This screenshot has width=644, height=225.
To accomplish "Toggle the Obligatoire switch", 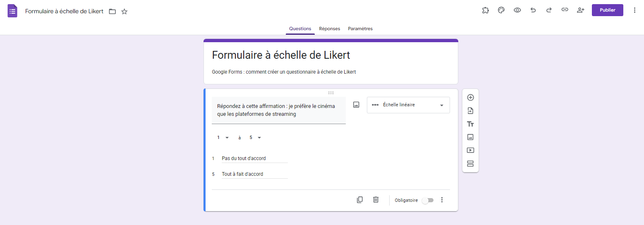I will 428,200.
